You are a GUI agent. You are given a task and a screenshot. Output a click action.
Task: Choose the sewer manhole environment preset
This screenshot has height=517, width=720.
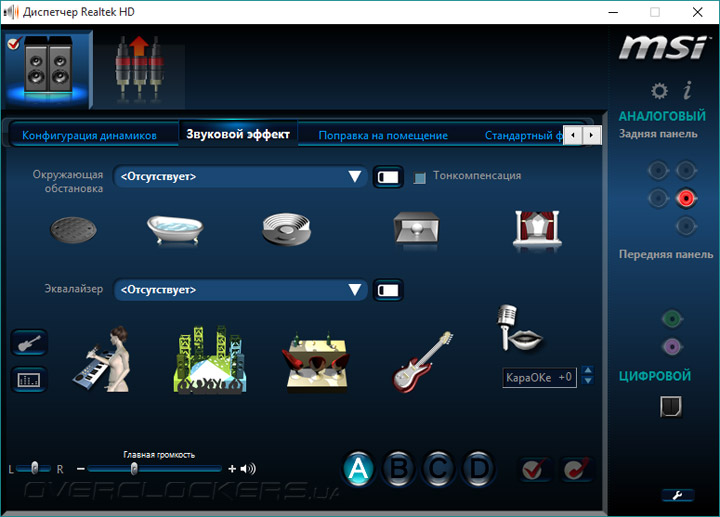click(73, 230)
